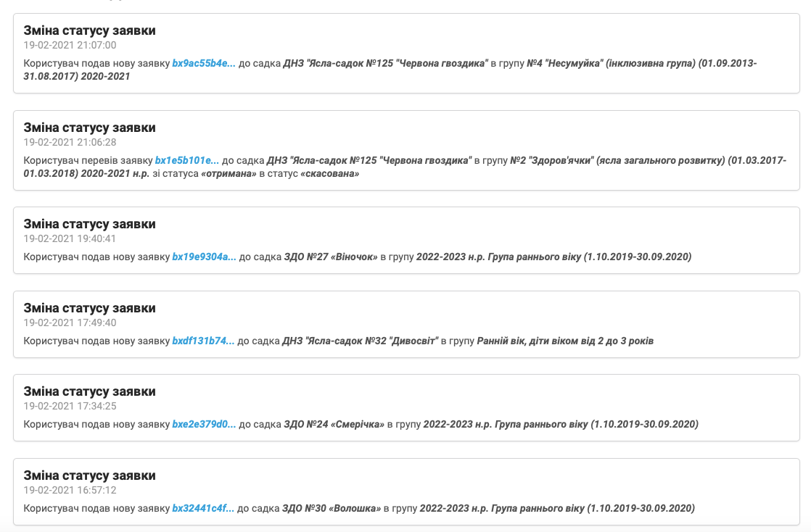Screen dimensions: 811x532
Task: Select timestamp 19-02-2021 17:49:40
Action: [x=70, y=323]
